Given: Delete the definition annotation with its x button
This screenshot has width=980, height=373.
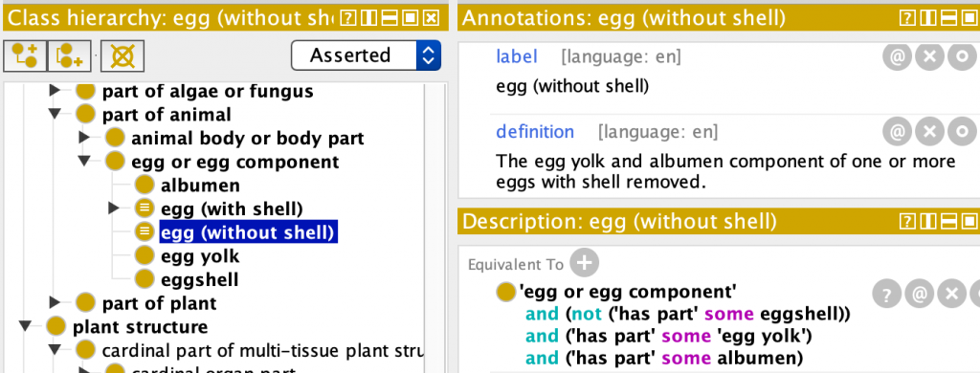Looking at the screenshot, I should pyautogui.click(x=930, y=132).
